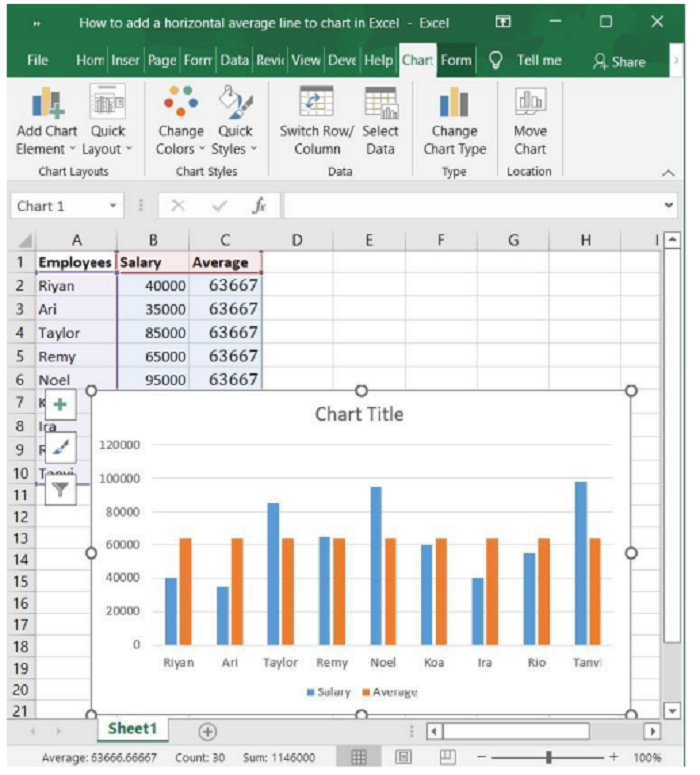Click the Tell me search box
The width and height of the screenshot is (700, 775).
[x=539, y=60]
